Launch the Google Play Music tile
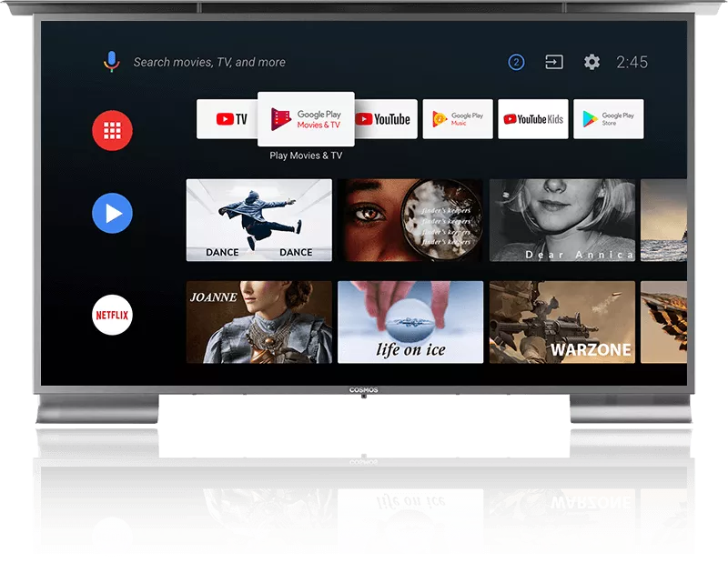 (x=458, y=119)
